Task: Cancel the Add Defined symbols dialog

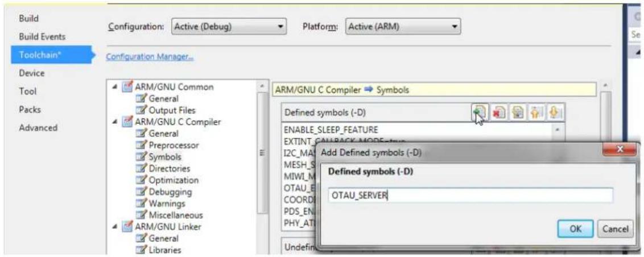Action: coord(614,229)
